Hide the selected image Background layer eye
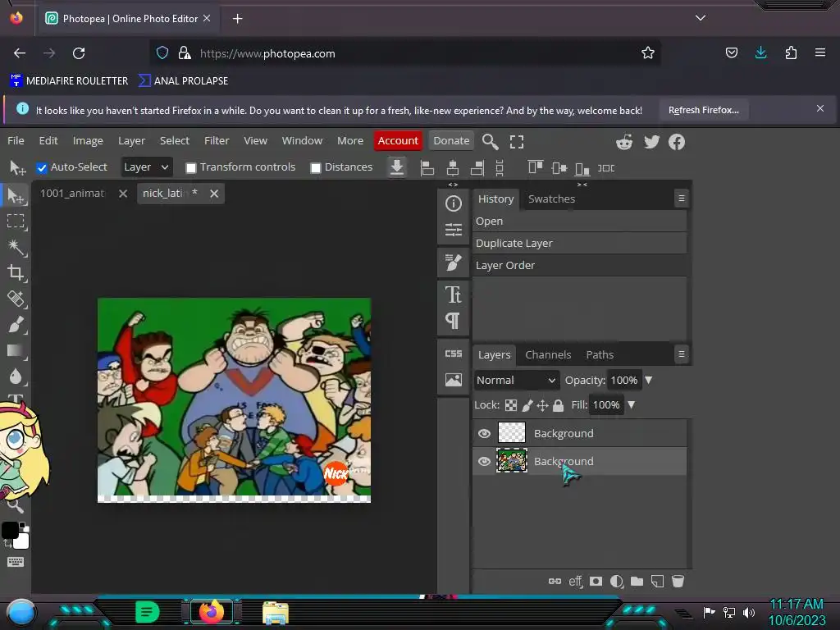 pyautogui.click(x=484, y=461)
